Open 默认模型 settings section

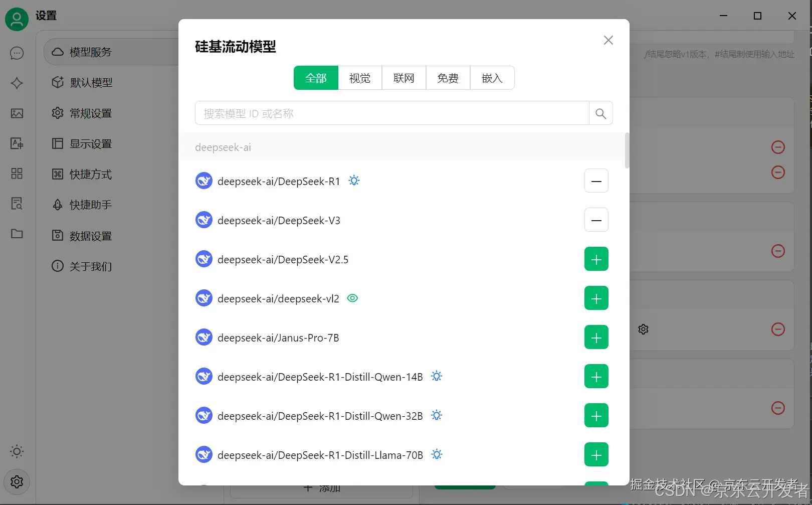coord(82,83)
